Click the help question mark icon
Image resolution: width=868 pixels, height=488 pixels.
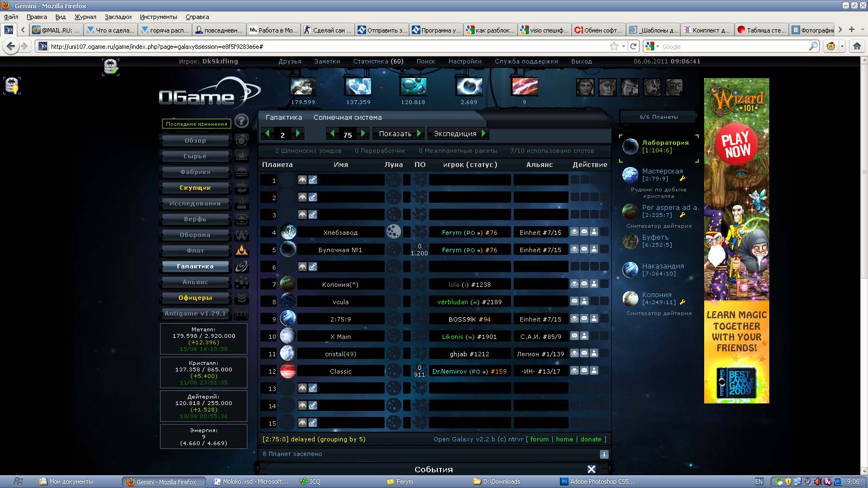[241, 120]
